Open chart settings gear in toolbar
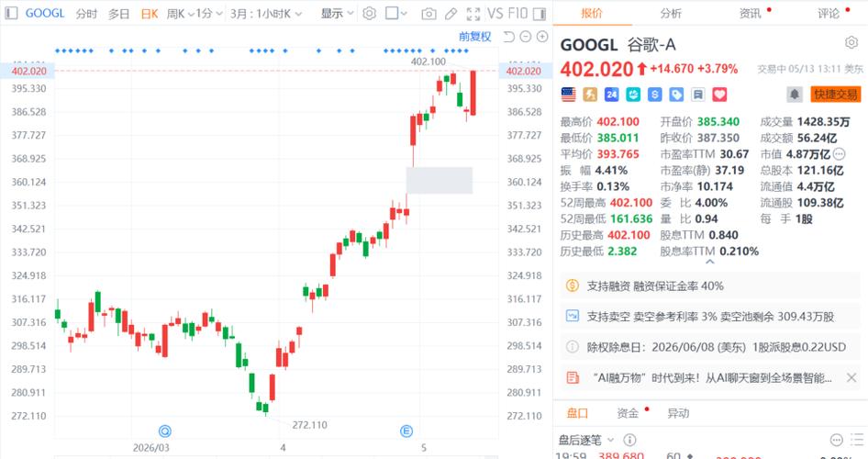Image resolution: width=868 pixels, height=459 pixels. click(369, 13)
